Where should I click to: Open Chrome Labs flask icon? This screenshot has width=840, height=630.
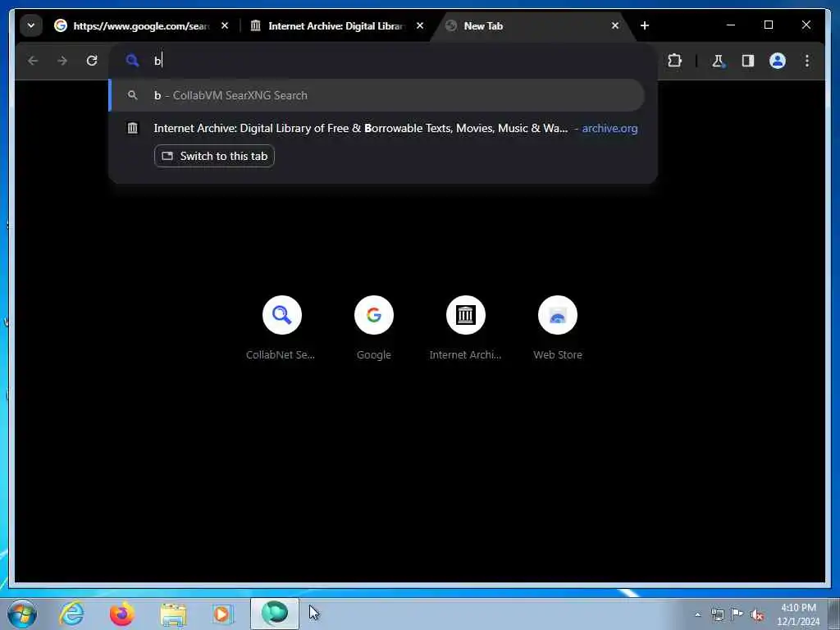pyautogui.click(x=718, y=61)
